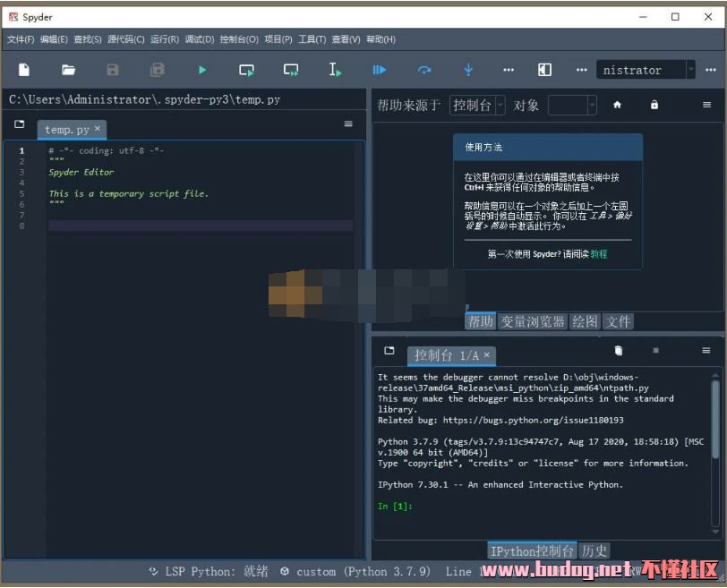This screenshot has height=588, width=727.
Task: Open working directory dropdown nistrator
Action: (x=646, y=70)
